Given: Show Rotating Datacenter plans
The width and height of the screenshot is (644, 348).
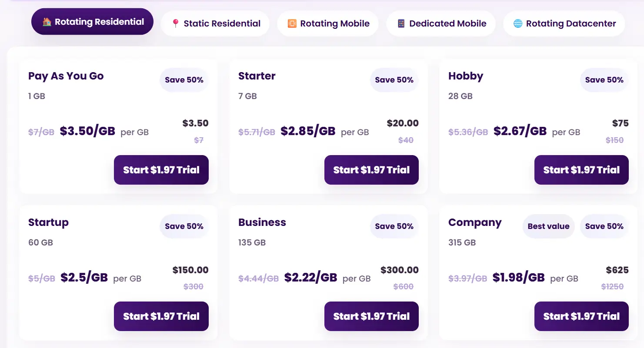Looking at the screenshot, I should 564,24.
